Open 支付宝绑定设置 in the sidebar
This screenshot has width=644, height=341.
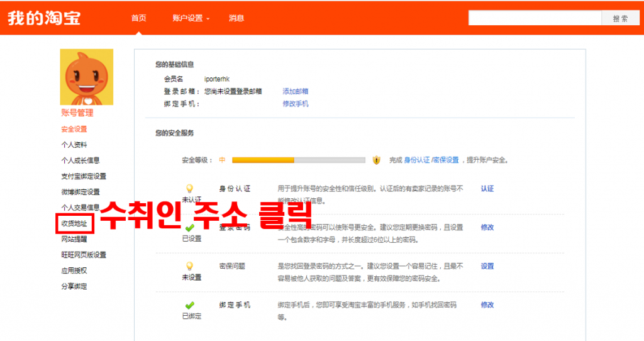point(84,176)
